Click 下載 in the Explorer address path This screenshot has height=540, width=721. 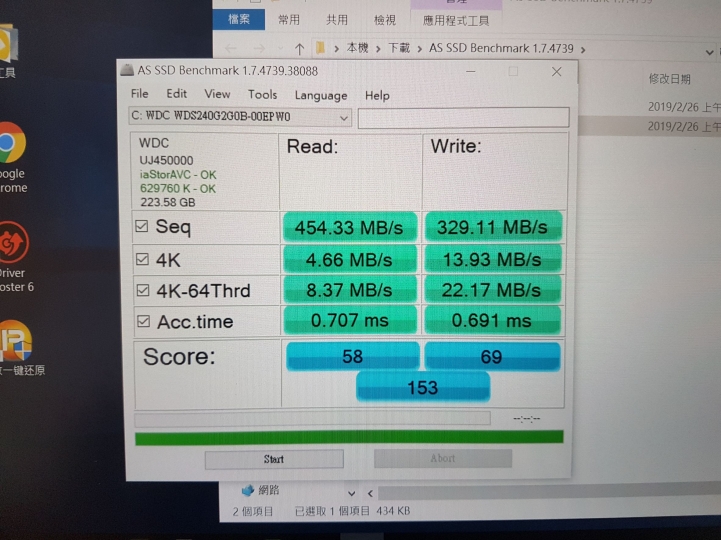pos(399,48)
